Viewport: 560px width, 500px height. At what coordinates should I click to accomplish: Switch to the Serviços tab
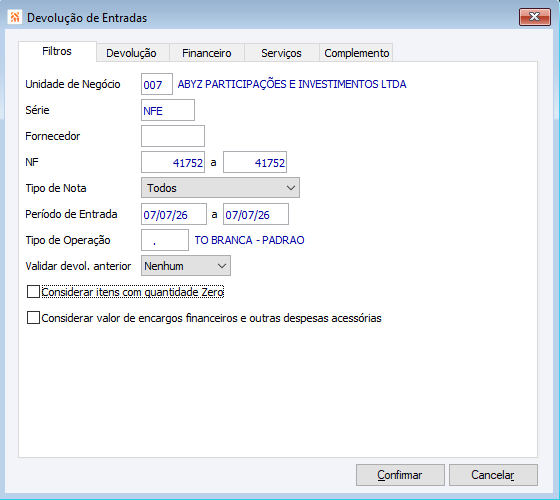[x=281, y=53]
